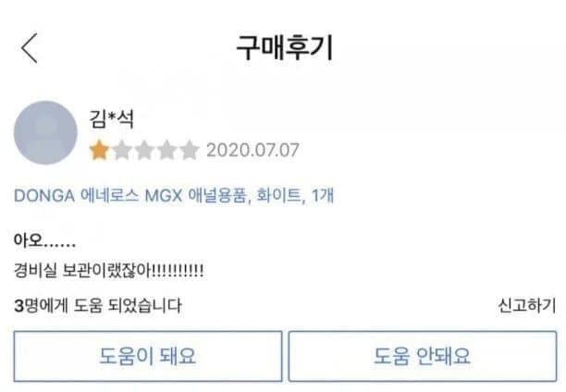Screen dimensions: 566x392
Task: Click the 아오...... review text line
Action: (44, 239)
